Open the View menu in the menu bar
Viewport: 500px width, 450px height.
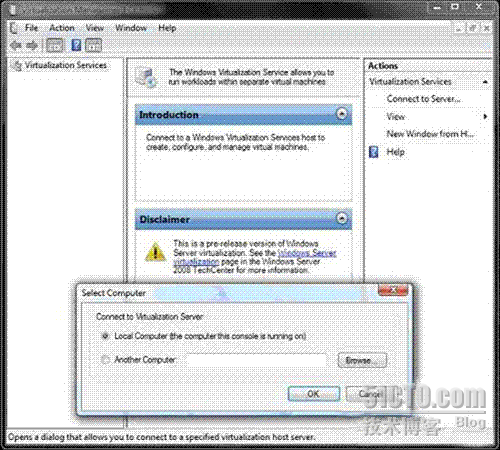point(95,28)
